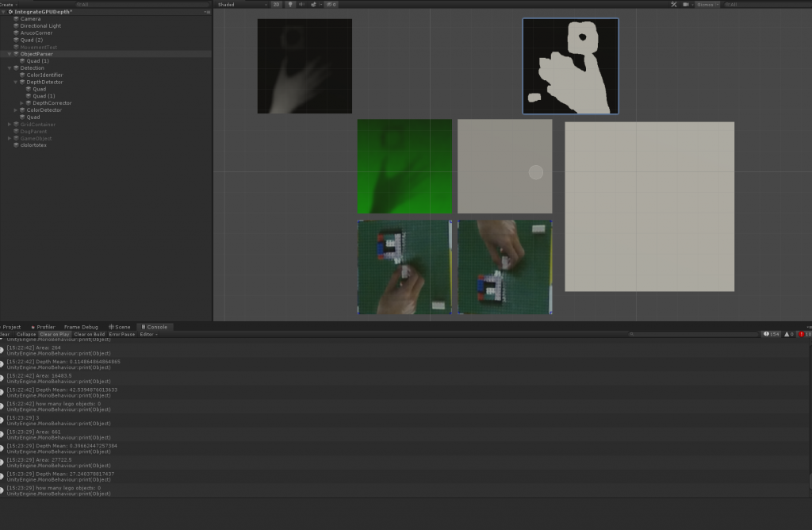Toggle Clear on Play in console
812x530 pixels.
pos(55,334)
